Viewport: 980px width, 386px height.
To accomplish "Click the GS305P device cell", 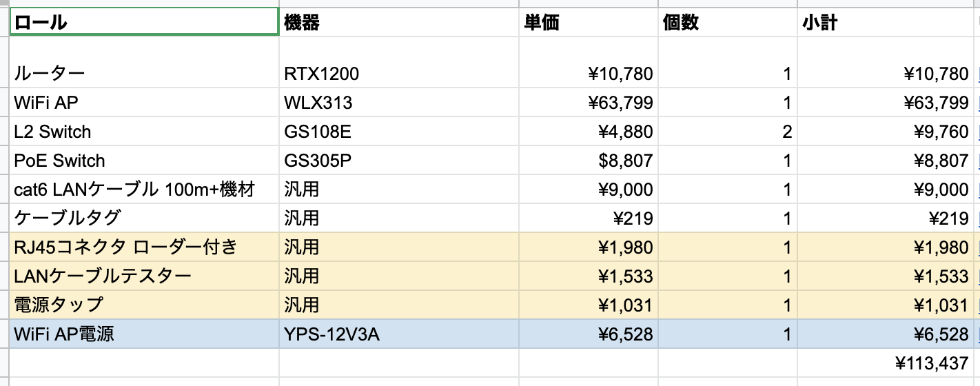I will [x=400, y=161].
